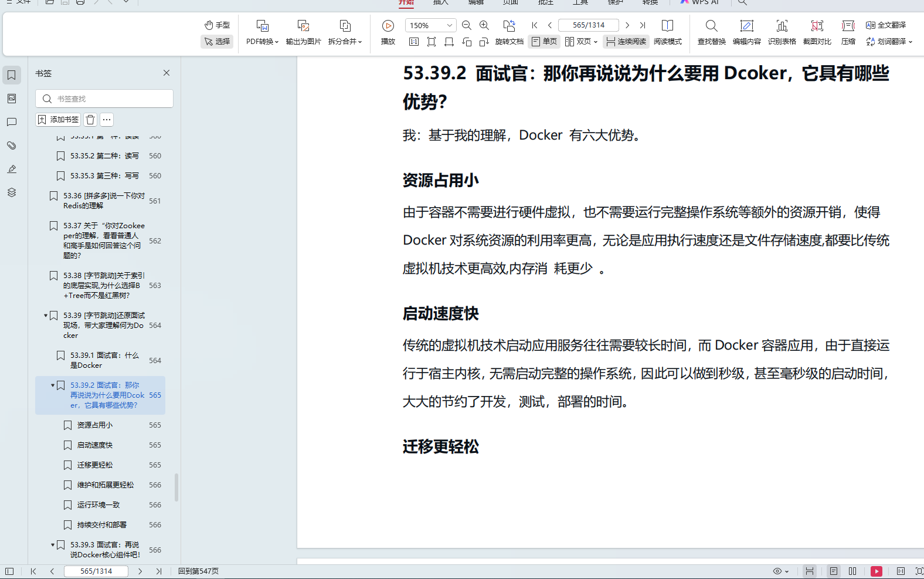The width and height of the screenshot is (924, 579).
Task: Rotate the document with 旋转文档
Action: 509,32
